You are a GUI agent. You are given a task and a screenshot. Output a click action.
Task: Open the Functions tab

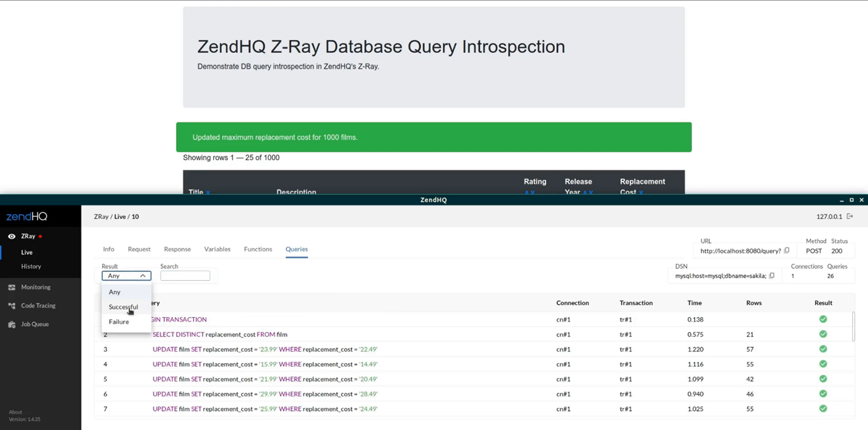(x=257, y=249)
